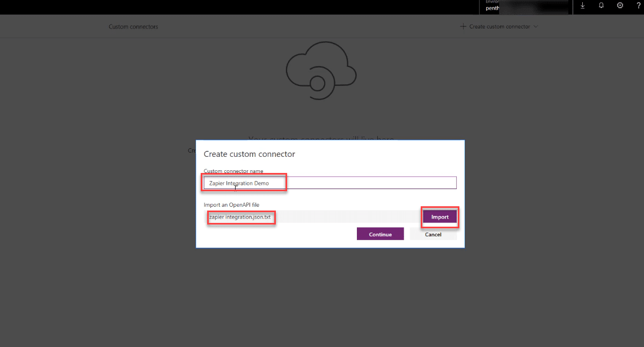Open the settings gear icon
This screenshot has width=644, height=347.
click(620, 5)
